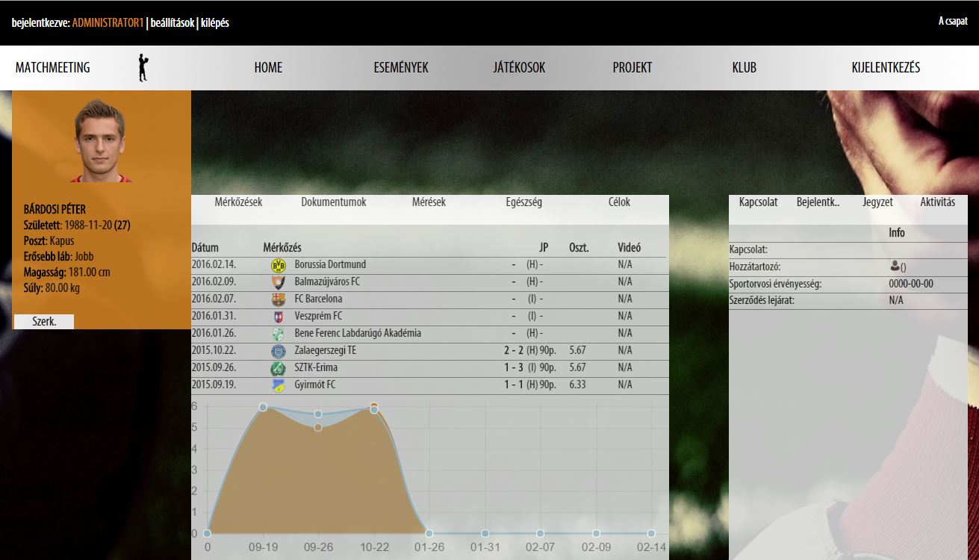Click the Veszprém FC club crest icon
Viewport: 979px width, 560px height.
coord(278,317)
